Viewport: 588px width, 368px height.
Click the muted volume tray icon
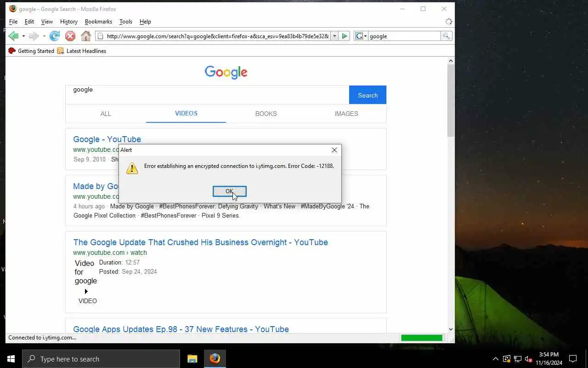click(528, 359)
